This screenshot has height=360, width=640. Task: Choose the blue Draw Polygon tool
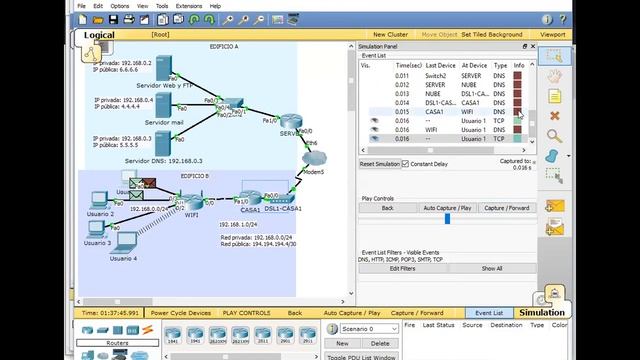tap(552, 156)
